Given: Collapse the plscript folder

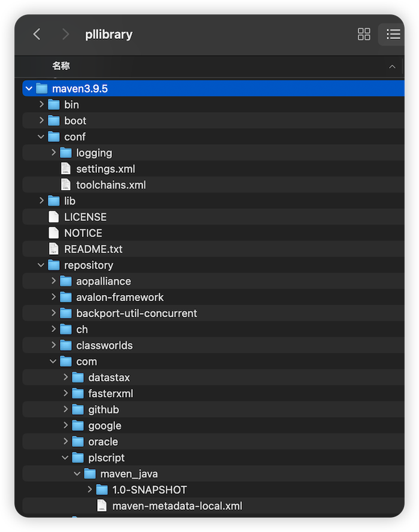Looking at the screenshot, I should click(x=65, y=458).
